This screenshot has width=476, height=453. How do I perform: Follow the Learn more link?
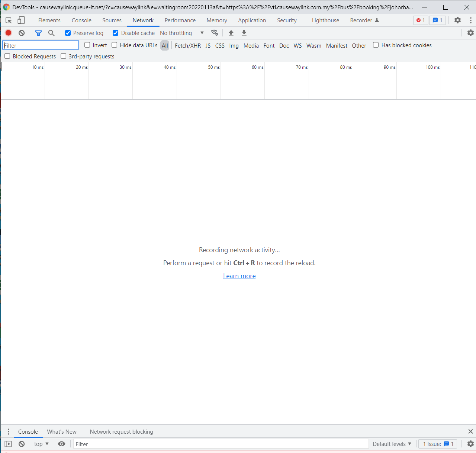click(x=239, y=276)
